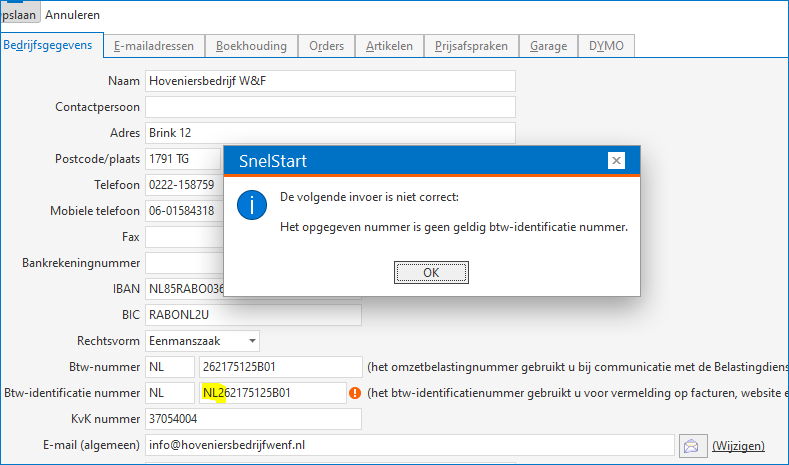Click the Btw-nummer country code NL field

click(170, 367)
